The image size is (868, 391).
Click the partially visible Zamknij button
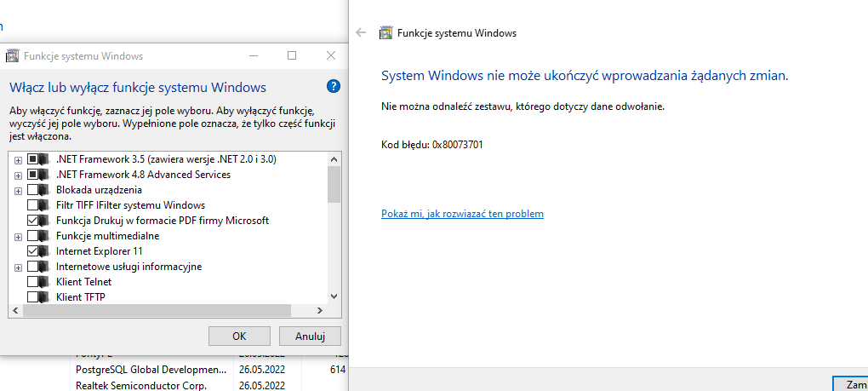pyautogui.click(x=850, y=384)
